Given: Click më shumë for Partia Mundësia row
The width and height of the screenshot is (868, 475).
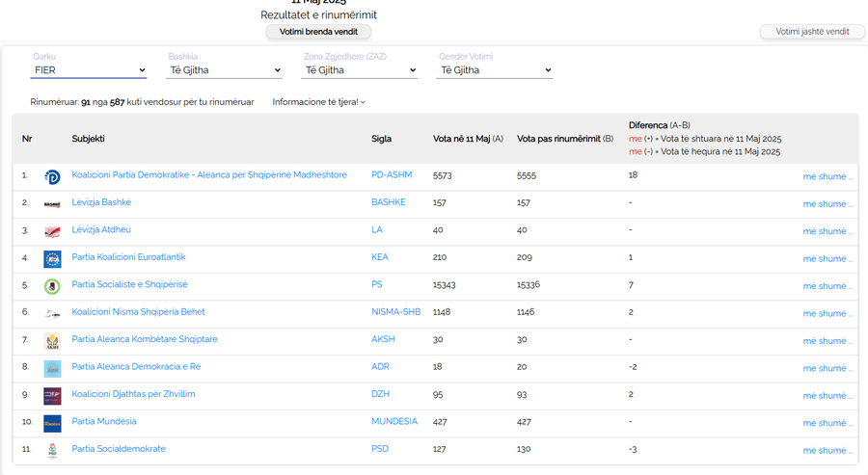Looking at the screenshot, I should coord(827,423).
